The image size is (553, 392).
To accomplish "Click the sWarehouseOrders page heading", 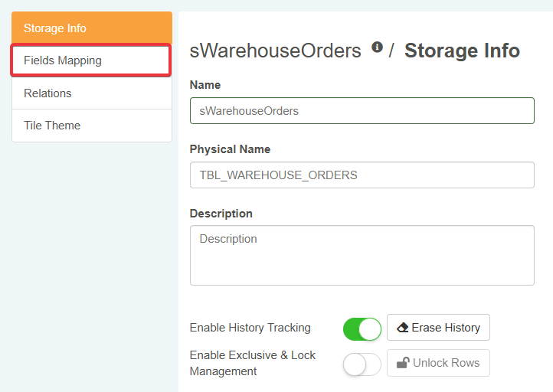I will (275, 51).
